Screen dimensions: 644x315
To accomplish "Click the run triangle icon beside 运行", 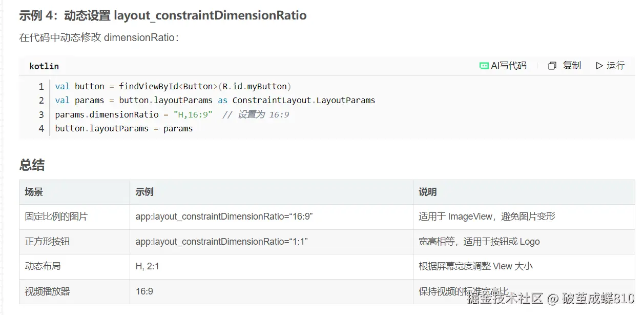I will pos(599,66).
